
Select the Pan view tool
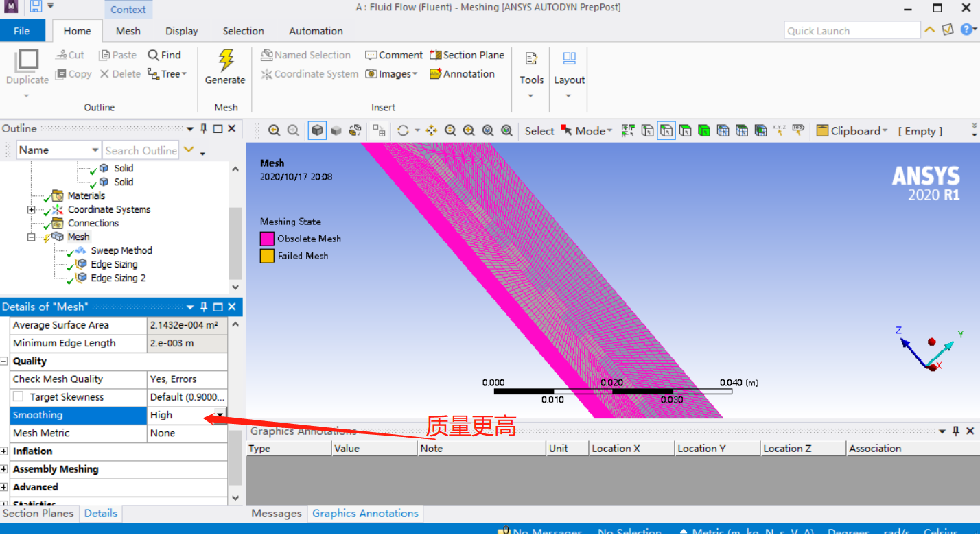(432, 131)
